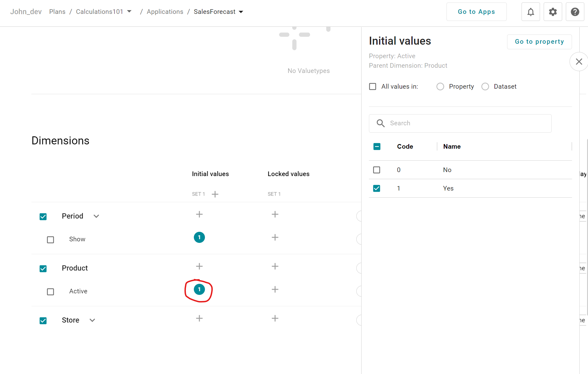Uncheck the 'Yes' value row checkbox

point(377,188)
